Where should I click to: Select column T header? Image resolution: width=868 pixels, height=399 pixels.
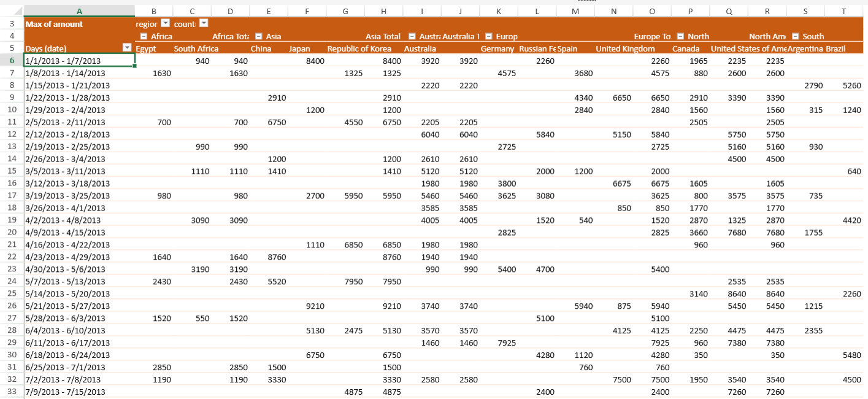844,11
